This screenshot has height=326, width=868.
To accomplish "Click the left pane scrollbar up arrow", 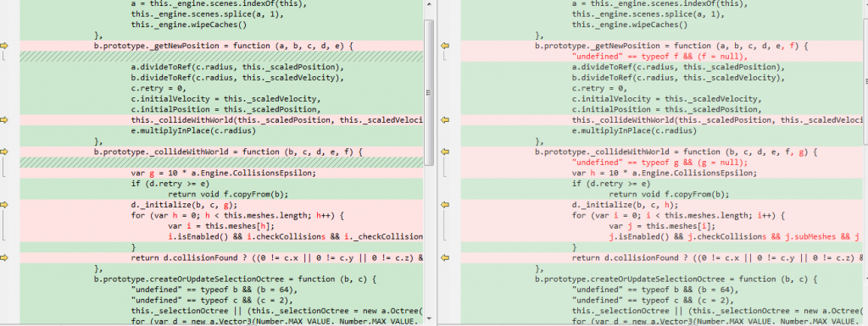I will [x=428, y=4].
